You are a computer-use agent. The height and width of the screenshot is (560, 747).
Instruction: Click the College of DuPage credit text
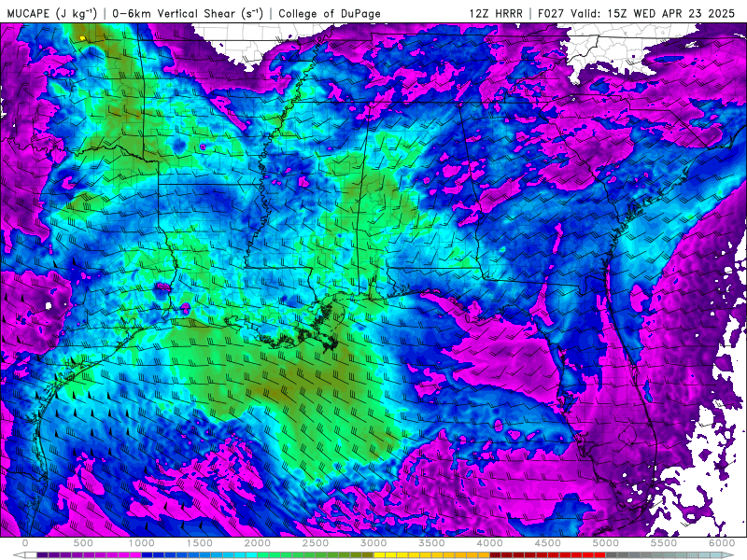[x=330, y=13]
